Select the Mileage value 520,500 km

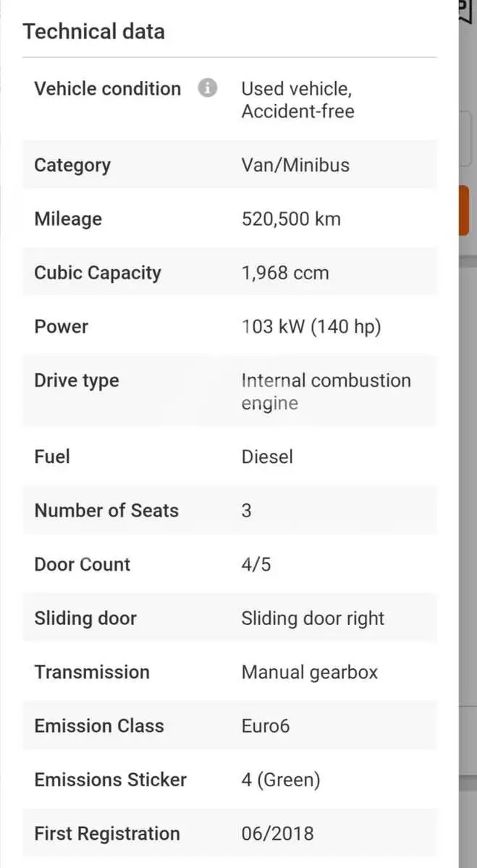pos(291,219)
